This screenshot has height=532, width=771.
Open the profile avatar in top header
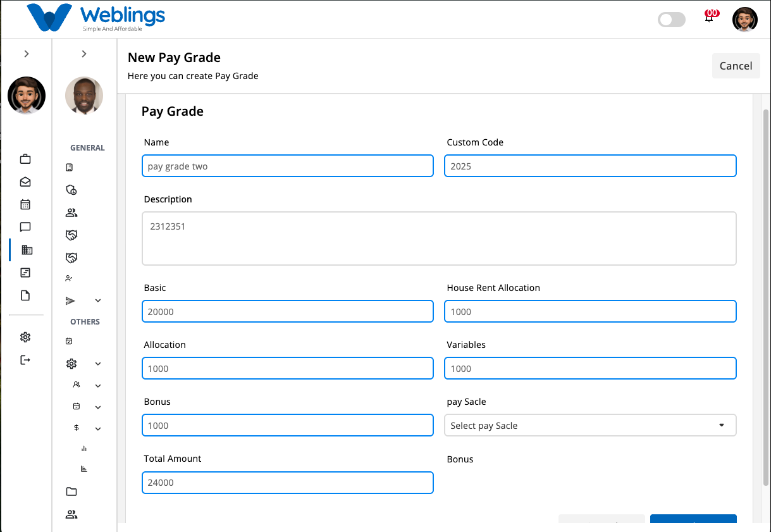pyautogui.click(x=745, y=20)
